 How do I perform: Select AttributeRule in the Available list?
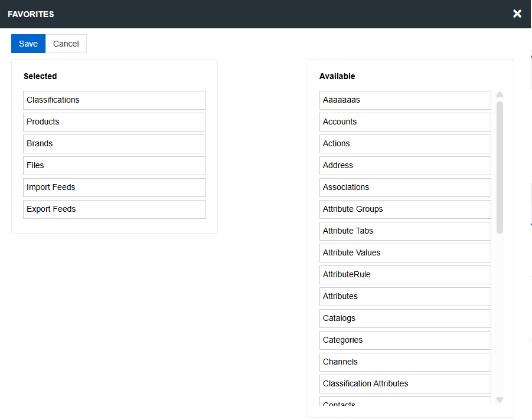pos(405,274)
